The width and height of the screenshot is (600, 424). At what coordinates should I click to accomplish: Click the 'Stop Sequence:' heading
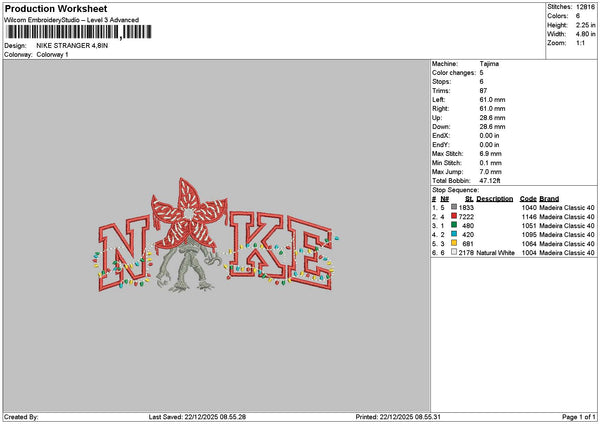(455, 190)
